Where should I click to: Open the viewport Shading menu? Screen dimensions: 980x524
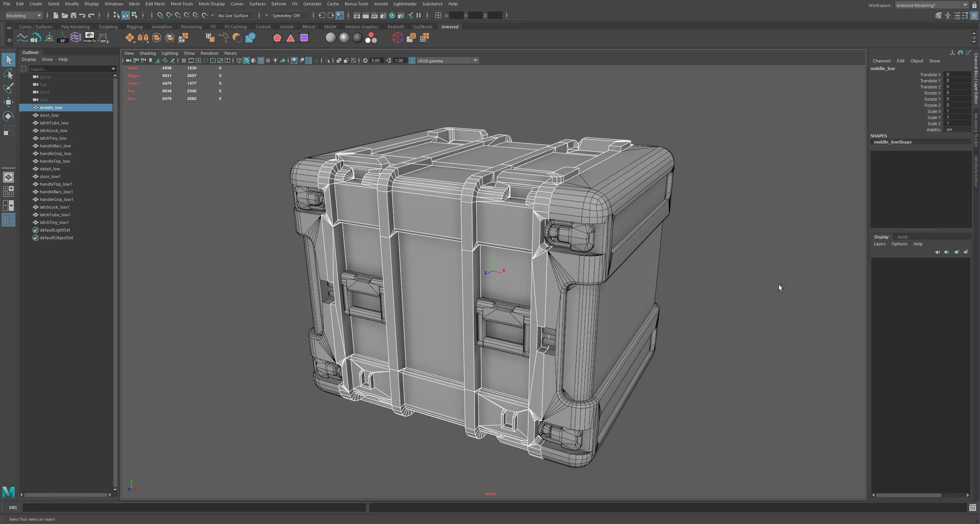point(147,53)
